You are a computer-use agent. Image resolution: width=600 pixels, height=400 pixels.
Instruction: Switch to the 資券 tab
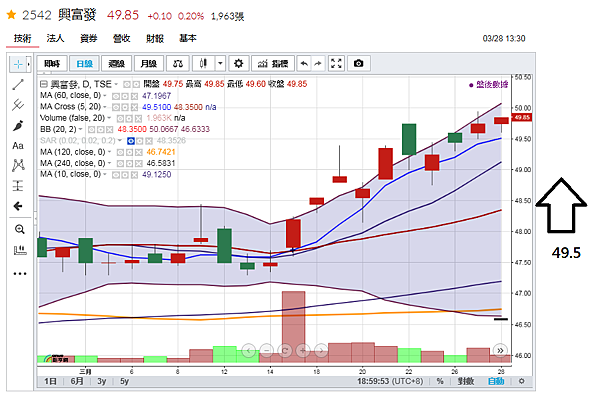pyautogui.click(x=88, y=38)
